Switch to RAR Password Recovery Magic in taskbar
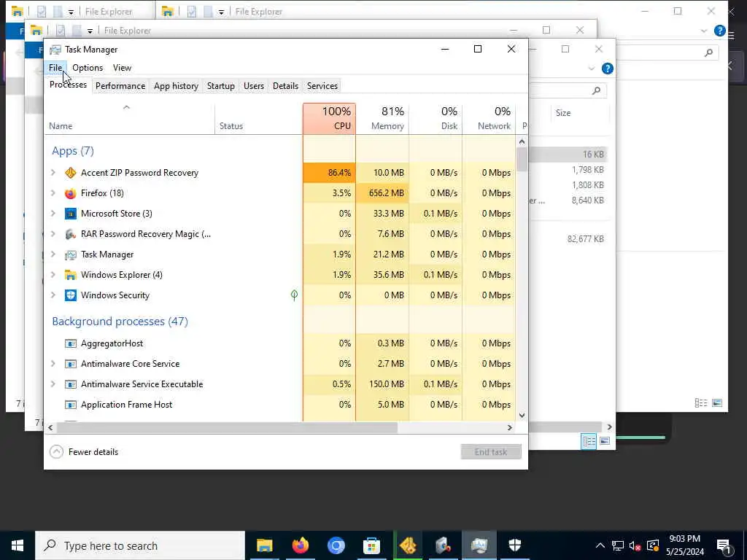The image size is (747, 560). 444,545
